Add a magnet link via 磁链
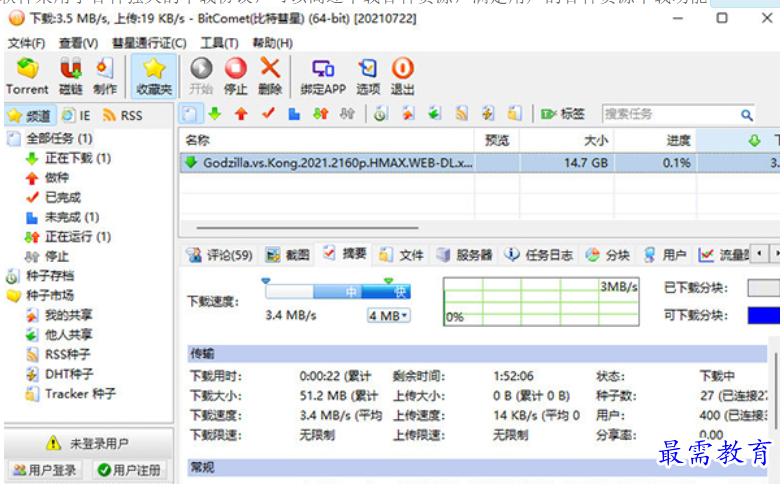 [71, 76]
